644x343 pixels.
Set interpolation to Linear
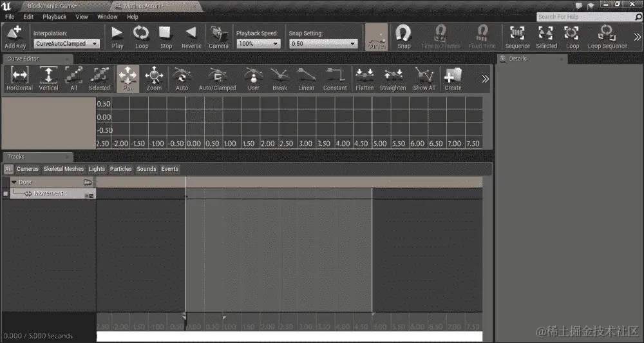[x=306, y=79]
